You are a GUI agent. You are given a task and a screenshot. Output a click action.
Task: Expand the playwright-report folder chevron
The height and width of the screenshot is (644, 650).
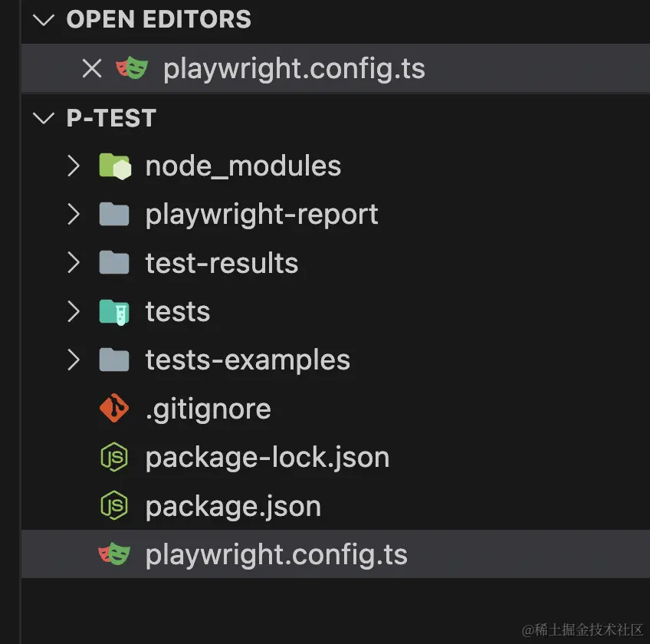click(x=74, y=215)
